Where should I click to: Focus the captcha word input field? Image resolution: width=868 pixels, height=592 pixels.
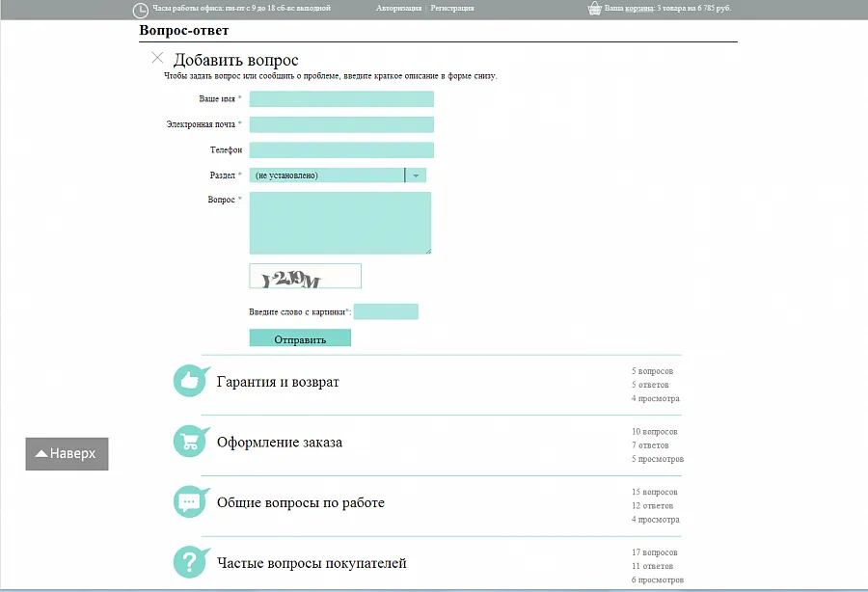pos(386,311)
